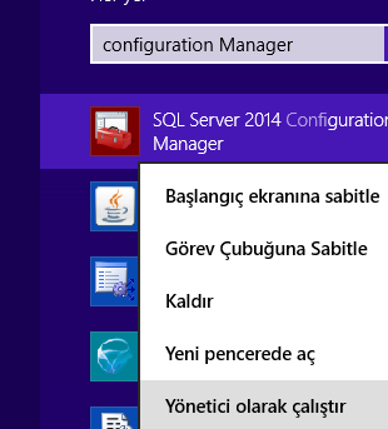Screen dimensions: 388x429
Task: Click the blue list-and-gear app icon
Action: (x=114, y=281)
